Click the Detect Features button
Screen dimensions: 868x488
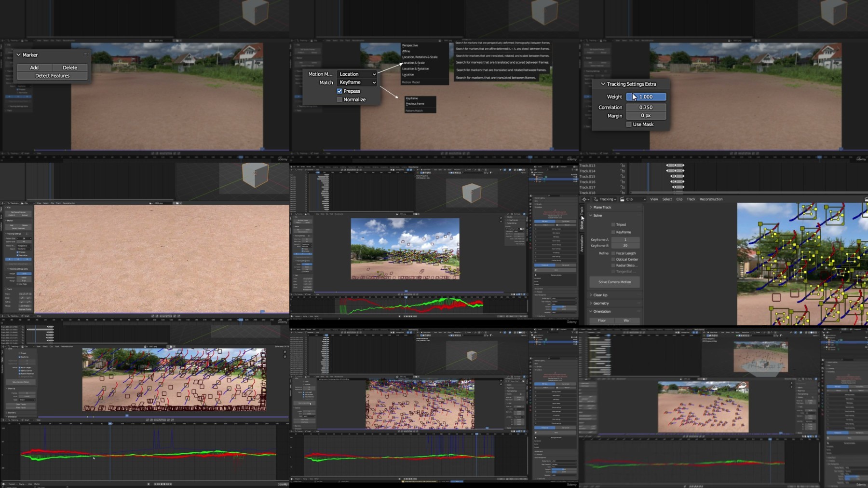click(x=52, y=76)
